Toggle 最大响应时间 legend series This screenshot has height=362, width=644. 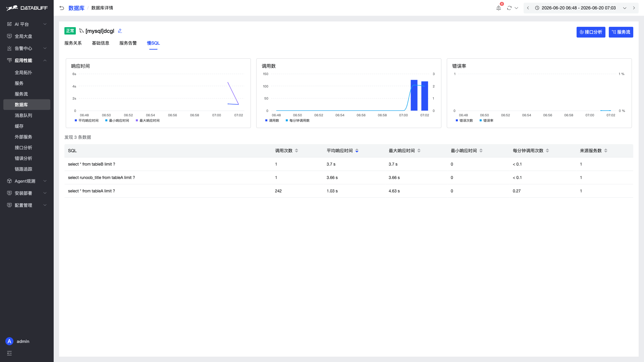148,121
